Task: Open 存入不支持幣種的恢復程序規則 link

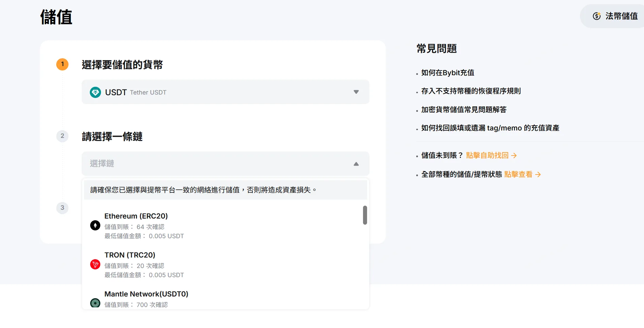Action: pos(471,91)
